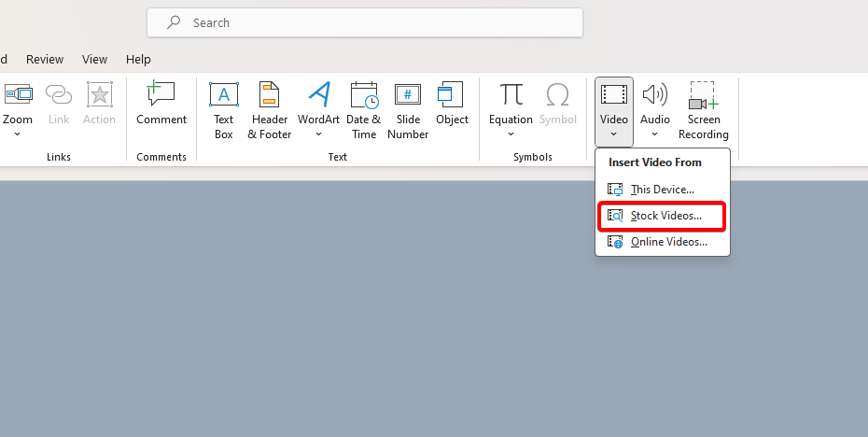The height and width of the screenshot is (437, 868).
Task: Click the Zoom icon in Links group
Action: 19,94
